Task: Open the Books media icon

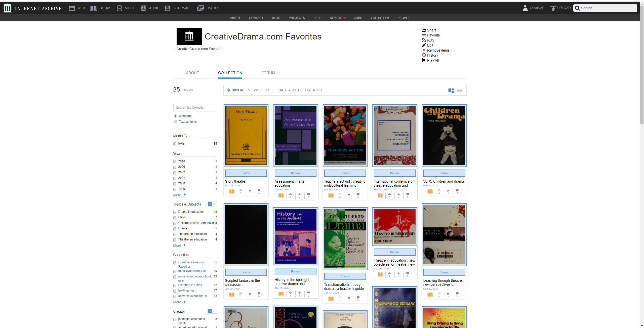Action: click(94, 8)
